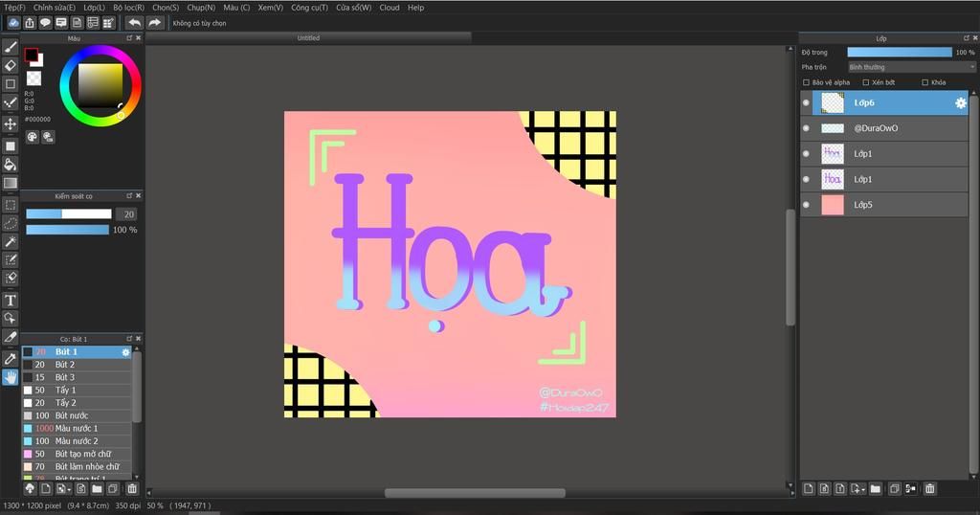980x515 pixels.
Task: Hide the @DuraOwO layer
Action: click(x=806, y=128)
